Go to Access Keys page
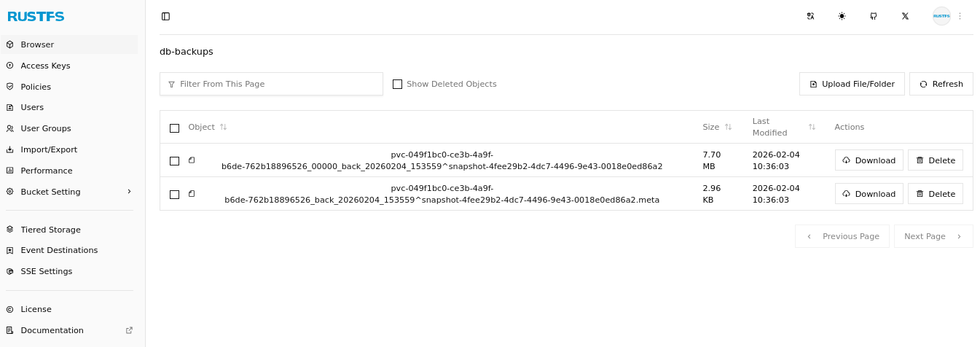980x347 pixels. [45, 66]
